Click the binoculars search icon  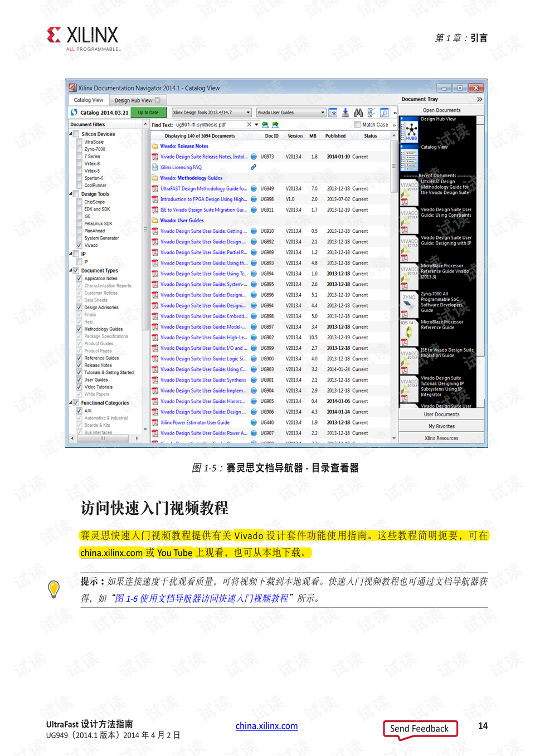tap(358, 113)
